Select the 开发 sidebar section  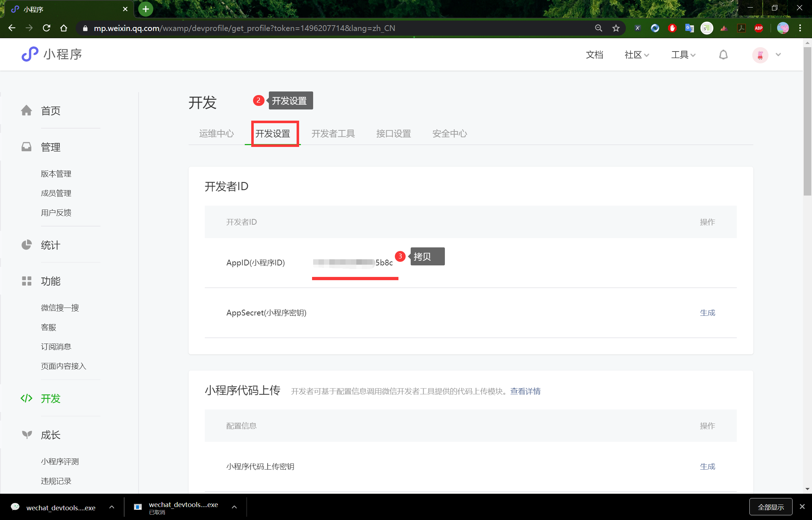coord(51,399)
